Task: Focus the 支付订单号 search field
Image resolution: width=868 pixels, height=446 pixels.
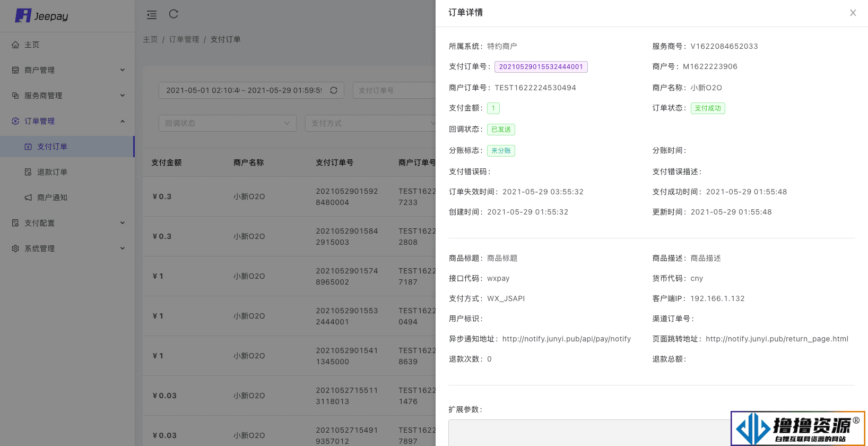Action: point(394,90)
